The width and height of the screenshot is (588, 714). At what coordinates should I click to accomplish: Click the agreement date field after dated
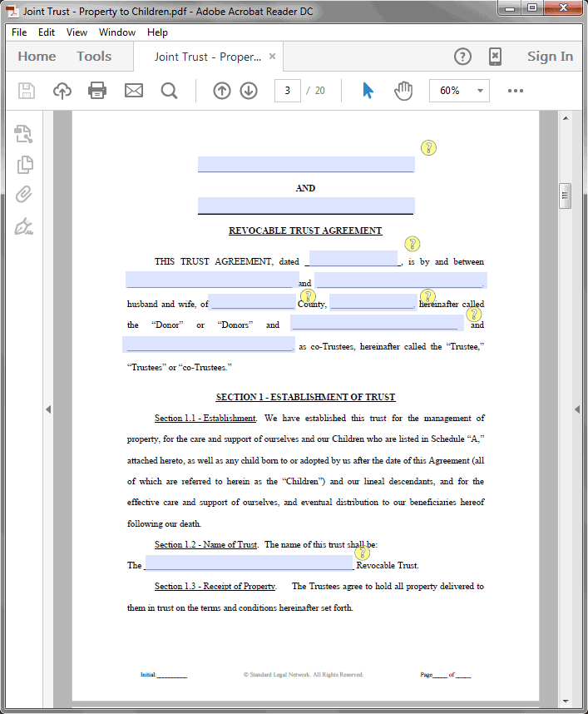tap(353, 259)
